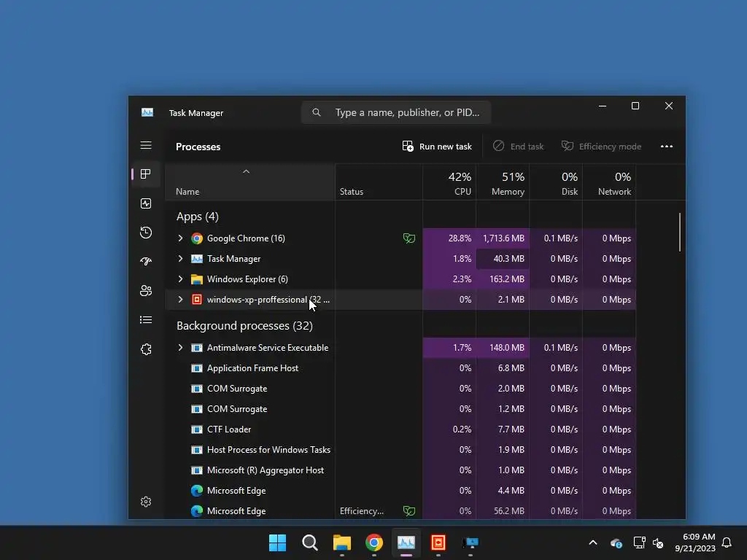Image resolution: width=747 pixels, height=560 pixels.
Task: Open Task Manager settings gear
Action: [x=146, y=502]
